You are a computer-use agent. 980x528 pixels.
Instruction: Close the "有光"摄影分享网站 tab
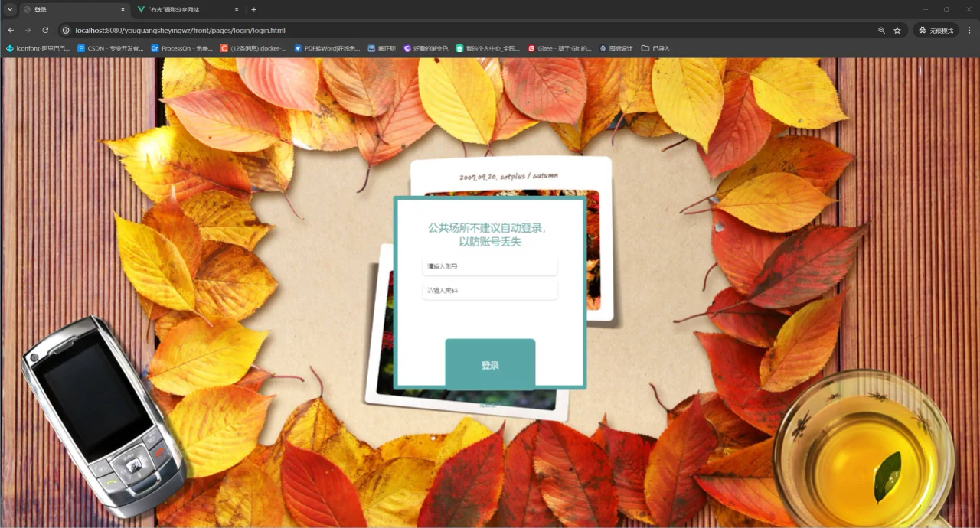point(237,10)
